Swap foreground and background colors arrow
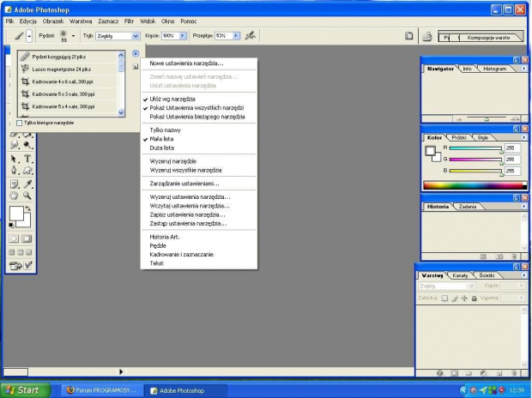 [27, 208]
